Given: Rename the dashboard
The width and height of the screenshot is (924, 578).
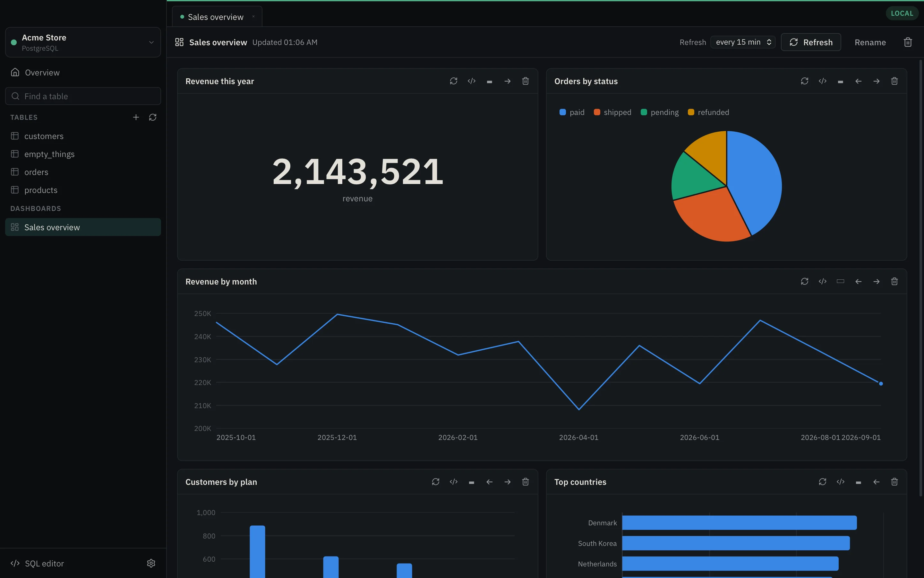Looking at the screenshot, I should (x=870, y=42).
